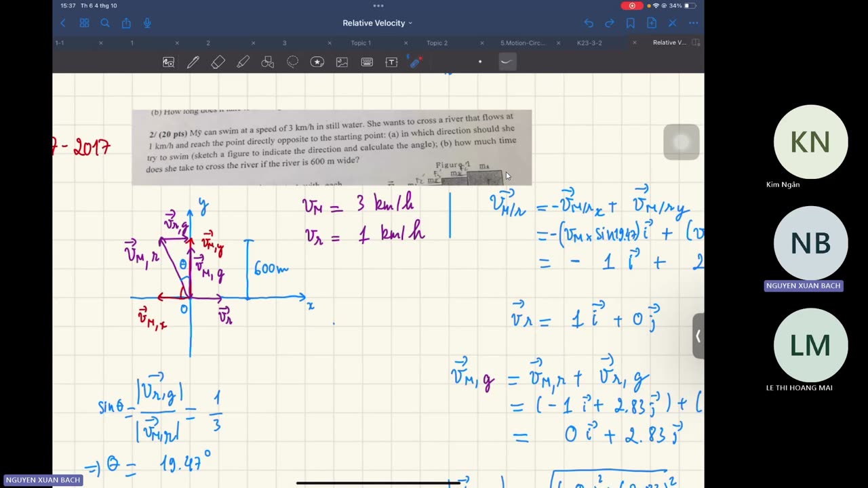Close the Relative V... tab
This screenshot has width=868, height=488.
point(635,43)
